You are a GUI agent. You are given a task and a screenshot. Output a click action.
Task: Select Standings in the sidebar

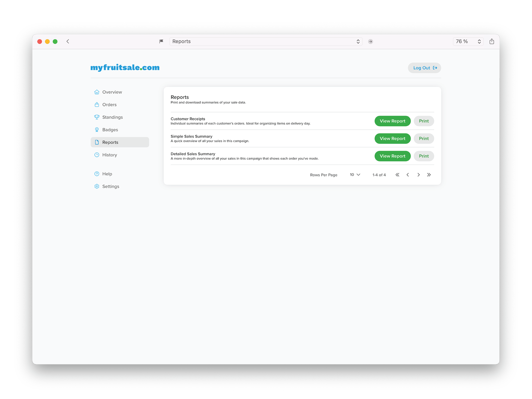[x=120, y=117]
